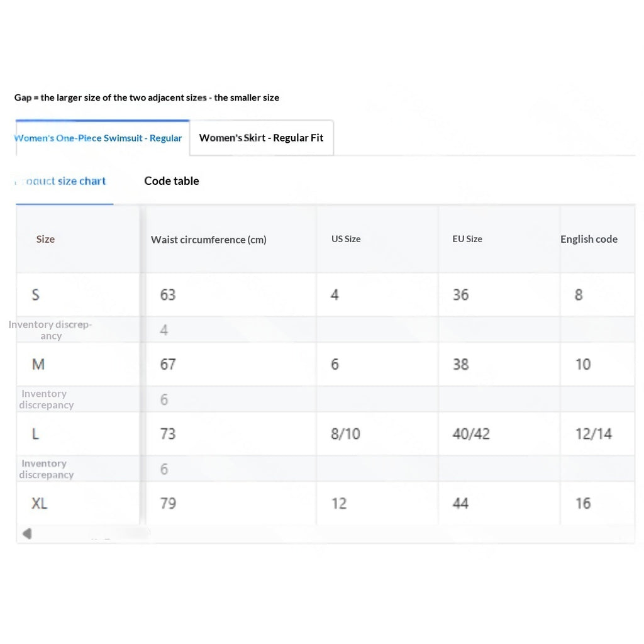Click the US Size column header

coord(346,239)
